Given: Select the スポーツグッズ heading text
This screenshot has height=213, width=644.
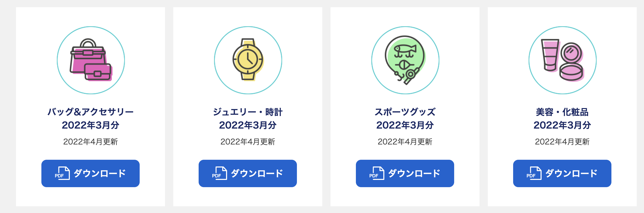Looking at the screenshot, I should click(x=405, y=112).
